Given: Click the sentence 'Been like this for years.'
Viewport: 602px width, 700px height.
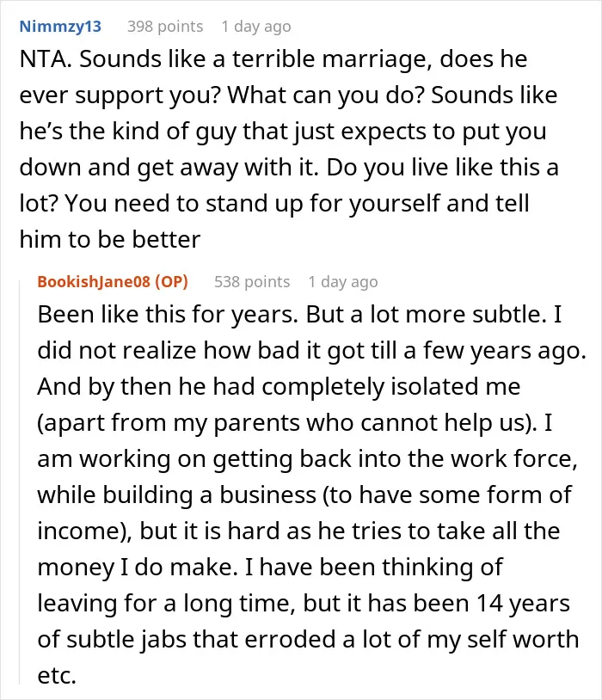Looking at the screenshot, I should click(x=168, y=315).
